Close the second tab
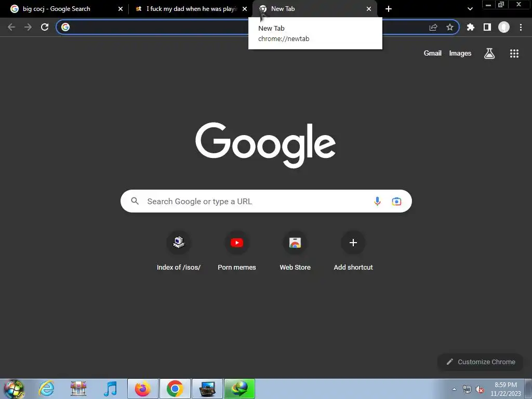The image size is (532, 399). (245, 9)
